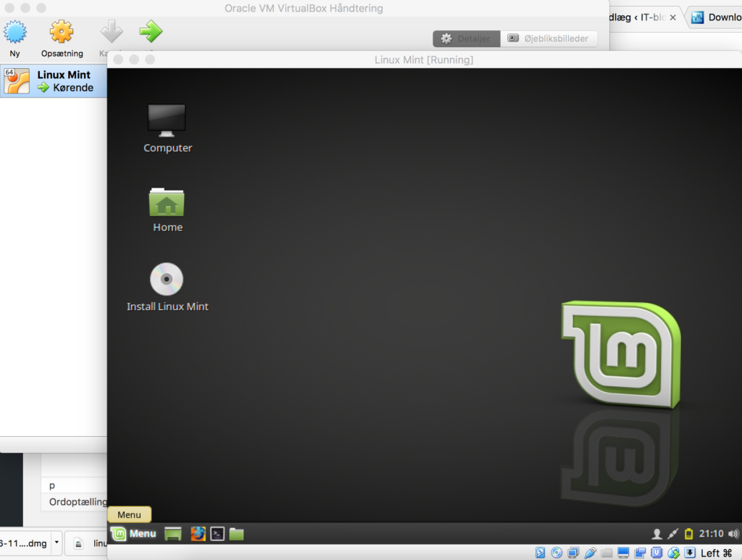Click the network adapters status icon
Viewport: 742px width, 560px height.
(x=573, y=553)
